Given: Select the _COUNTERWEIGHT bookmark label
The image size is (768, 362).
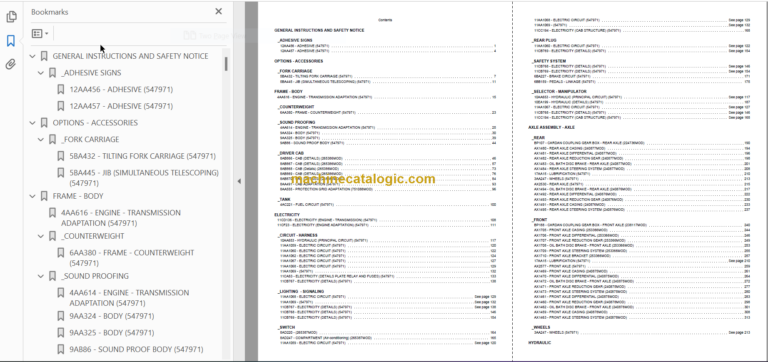Looking at the screenshot, I should point(93,236).
